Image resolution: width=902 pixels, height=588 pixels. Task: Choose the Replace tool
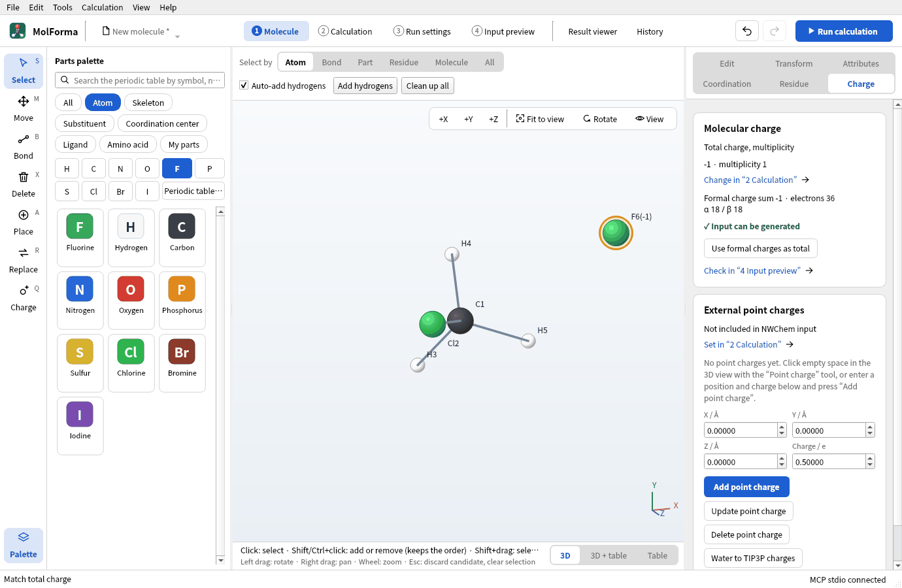click(24, 260)
